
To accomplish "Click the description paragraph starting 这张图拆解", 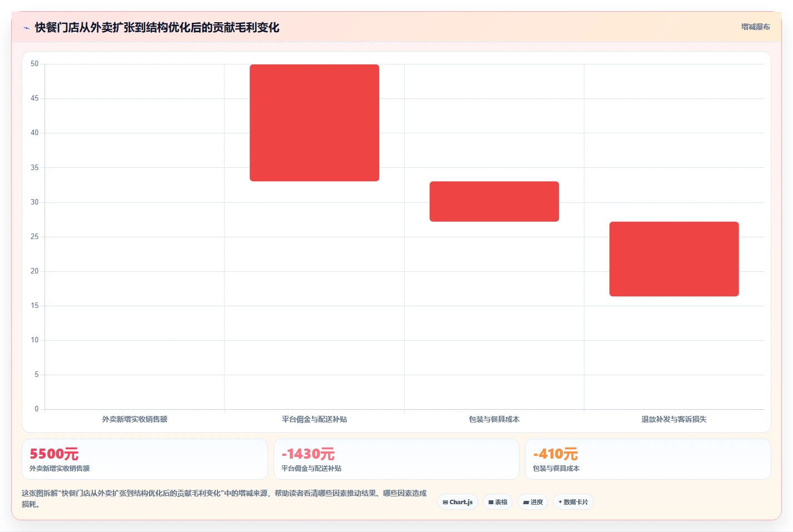I will (224, 499).
